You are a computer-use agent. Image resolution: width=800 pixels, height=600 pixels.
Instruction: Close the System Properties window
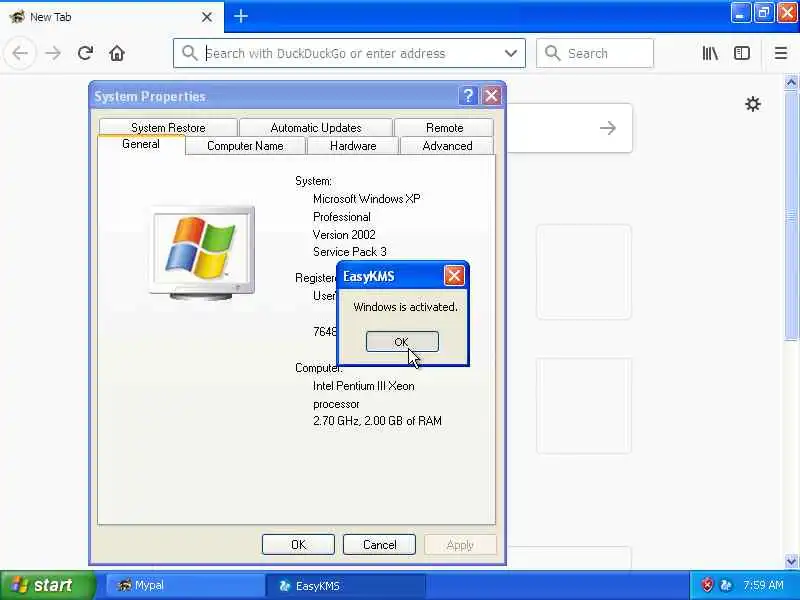(x=491, y=95)
